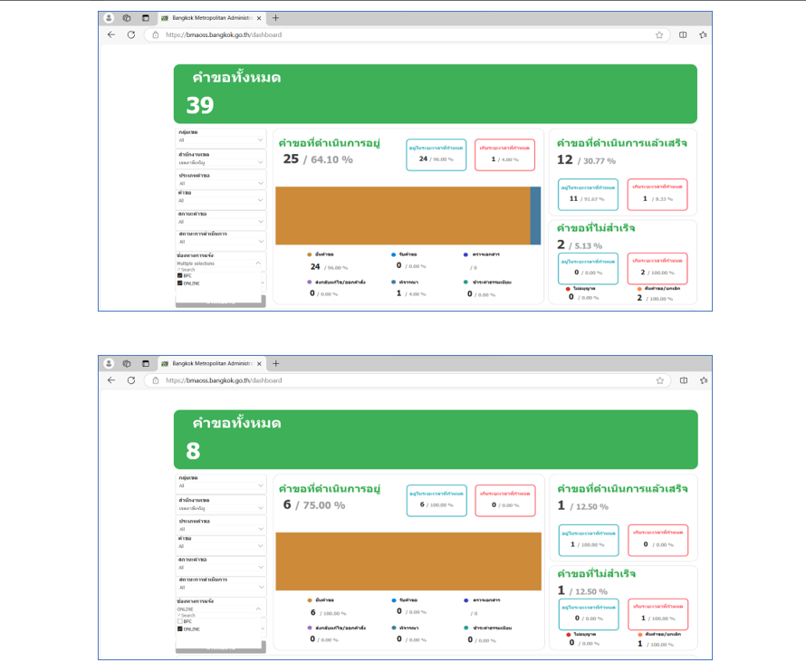Click the workspaces icon in the top browser title bar
The width and height of the screenshot is (806, 672).
pyautogui.click(x=127, y=17)
